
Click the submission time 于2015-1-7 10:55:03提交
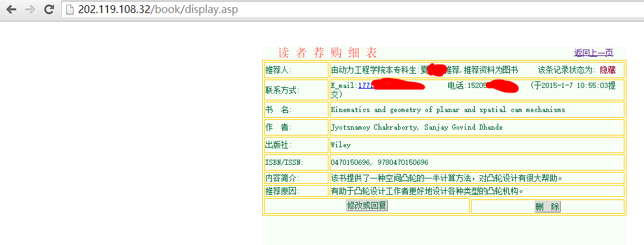573,85
